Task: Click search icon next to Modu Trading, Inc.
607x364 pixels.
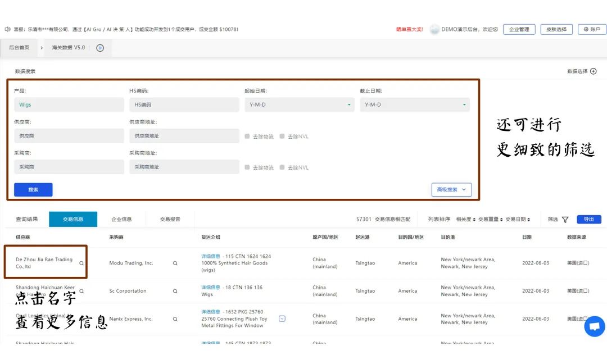Action: pyautogui.click(x=175, y=263)
